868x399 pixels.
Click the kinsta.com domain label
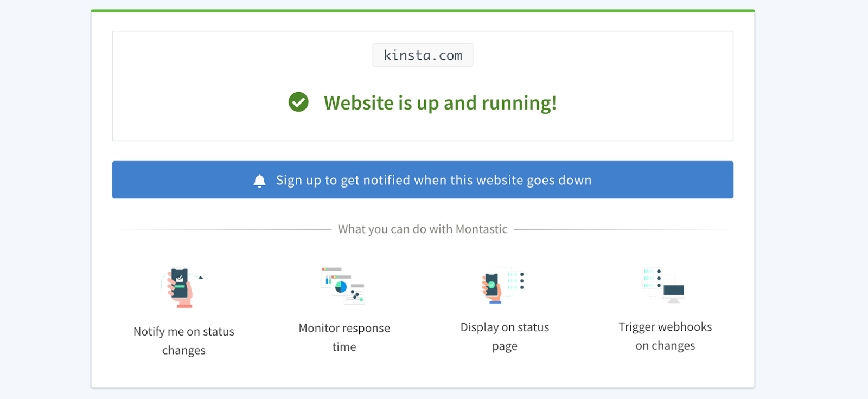[x=422, y=55]
